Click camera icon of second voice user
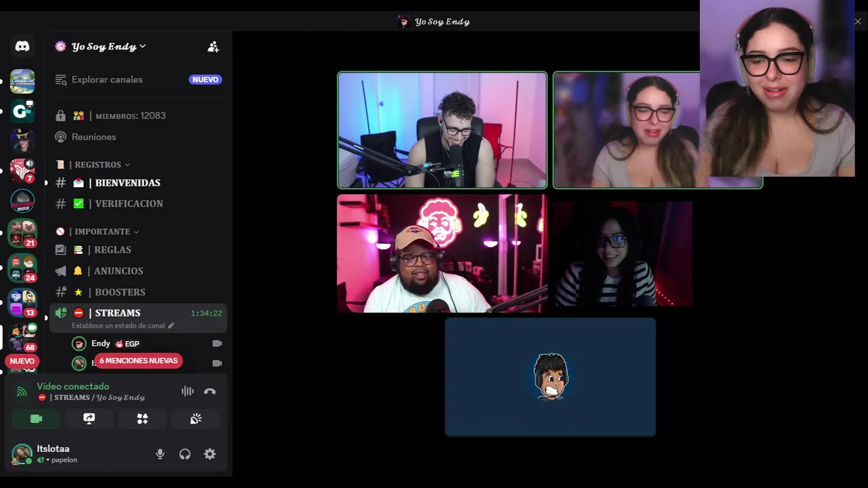This screenshot has width=868, height=488. click(217, 363)
